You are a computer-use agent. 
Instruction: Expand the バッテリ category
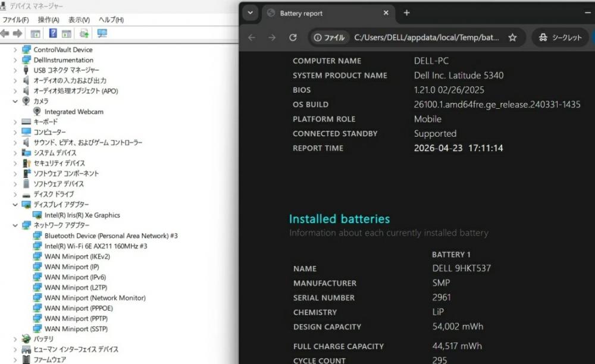click(x=15, y=339)
